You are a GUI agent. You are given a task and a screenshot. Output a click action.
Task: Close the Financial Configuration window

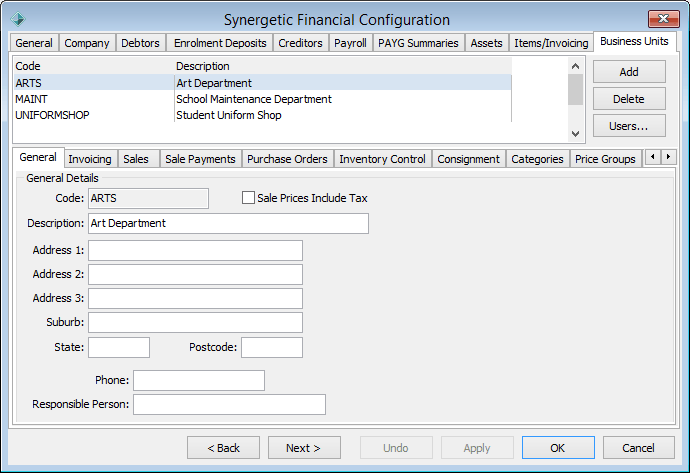pyautogui.click(x=663, y=19)
